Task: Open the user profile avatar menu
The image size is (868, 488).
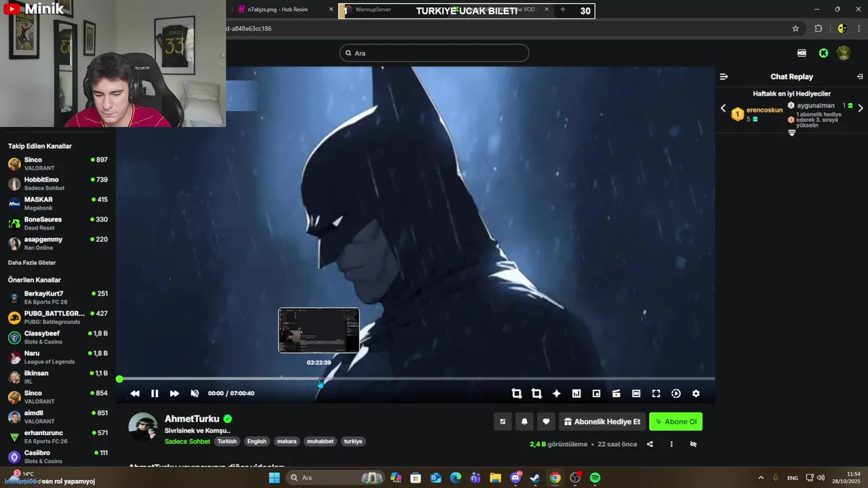Action: coord(844,53)
